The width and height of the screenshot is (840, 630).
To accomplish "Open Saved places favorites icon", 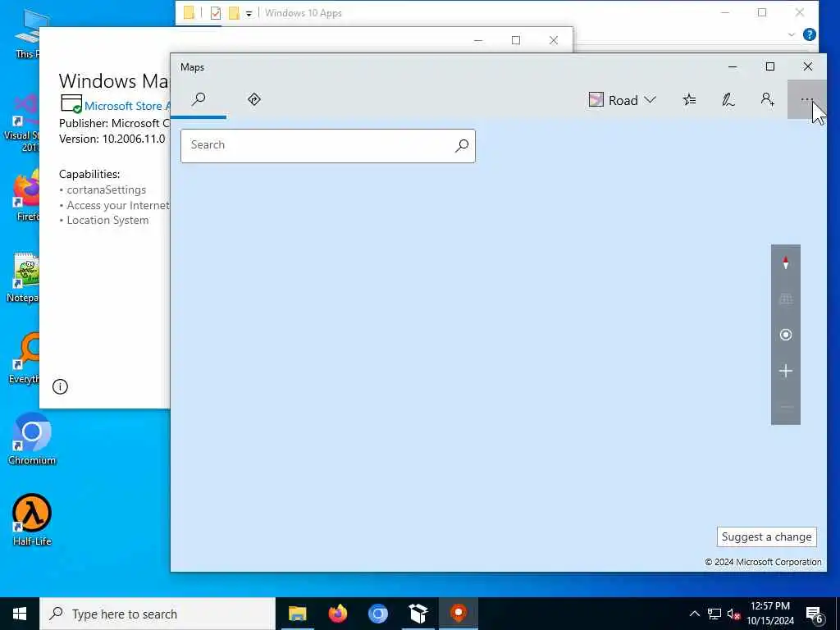I will tap(689, 99).
